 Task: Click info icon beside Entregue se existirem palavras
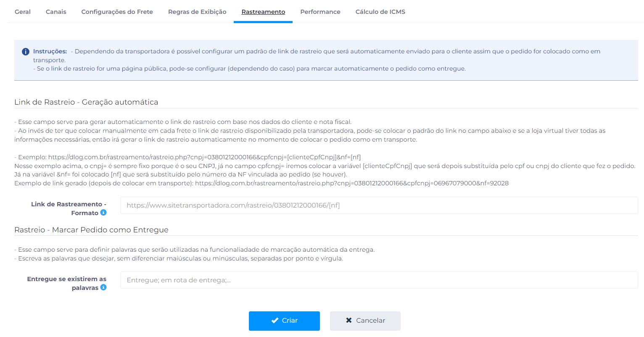click(103, 287)
